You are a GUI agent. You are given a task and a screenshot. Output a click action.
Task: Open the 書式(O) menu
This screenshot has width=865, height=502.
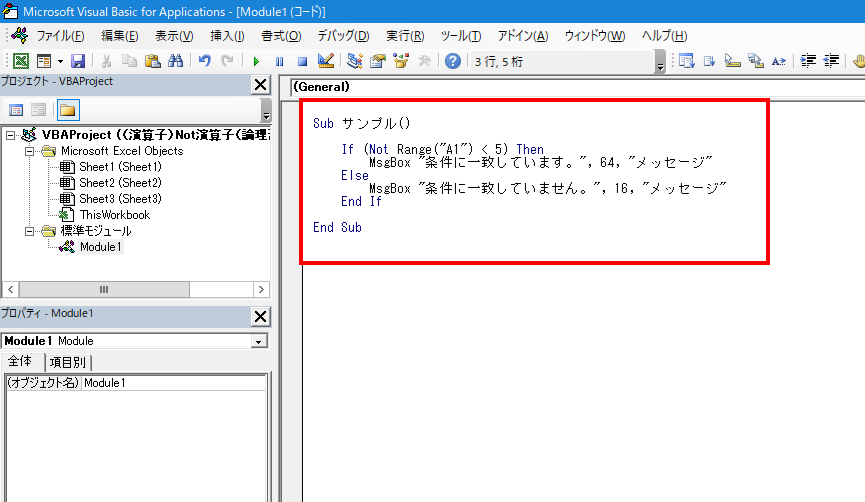[281, 36]
